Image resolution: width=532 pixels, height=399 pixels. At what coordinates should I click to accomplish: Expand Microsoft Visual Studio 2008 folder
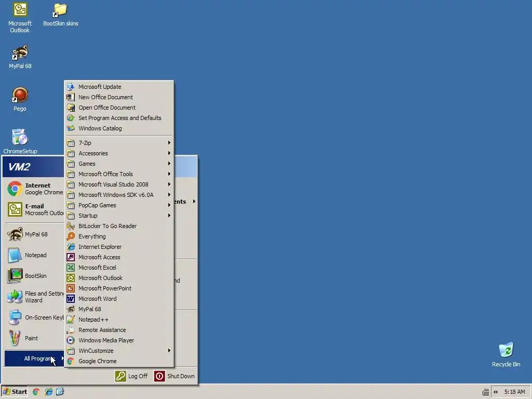pos(119,184)
